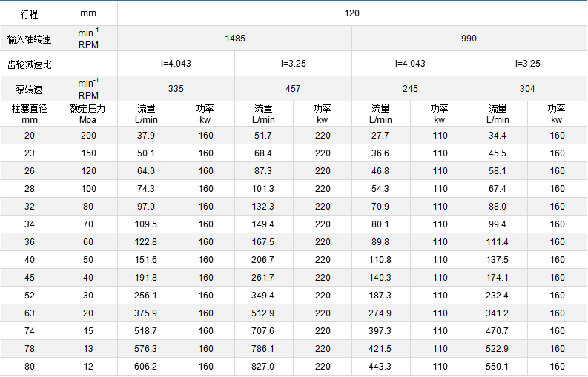This screenshot has width=588, height=377.
Task: Click the flow value 443.3 cell
Action: (380, 367)
